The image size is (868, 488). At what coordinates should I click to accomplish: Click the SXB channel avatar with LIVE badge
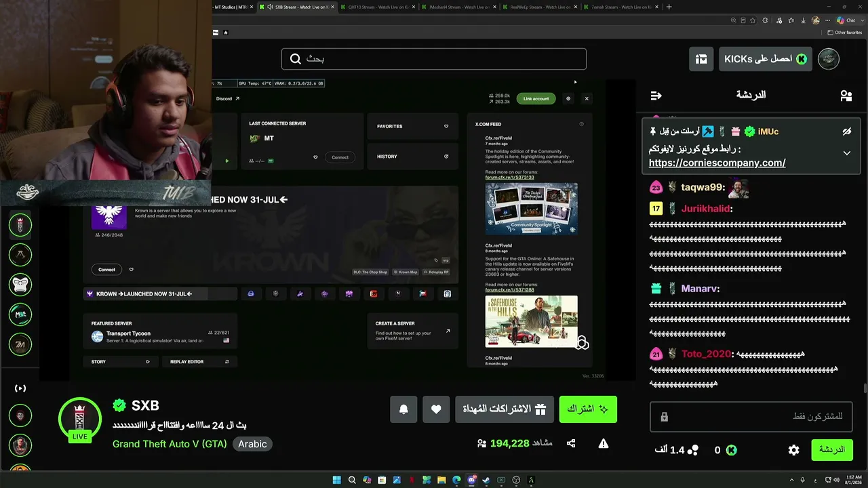[80, 420]
